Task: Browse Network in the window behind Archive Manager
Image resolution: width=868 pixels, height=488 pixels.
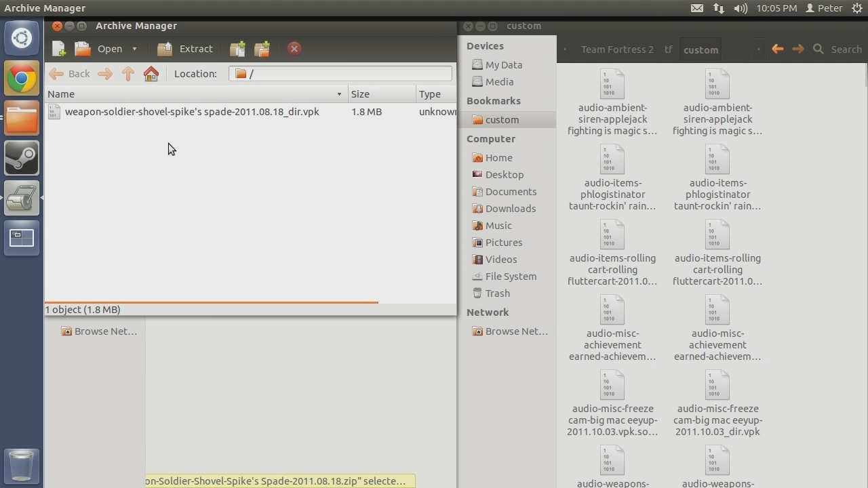Action: 99,331
